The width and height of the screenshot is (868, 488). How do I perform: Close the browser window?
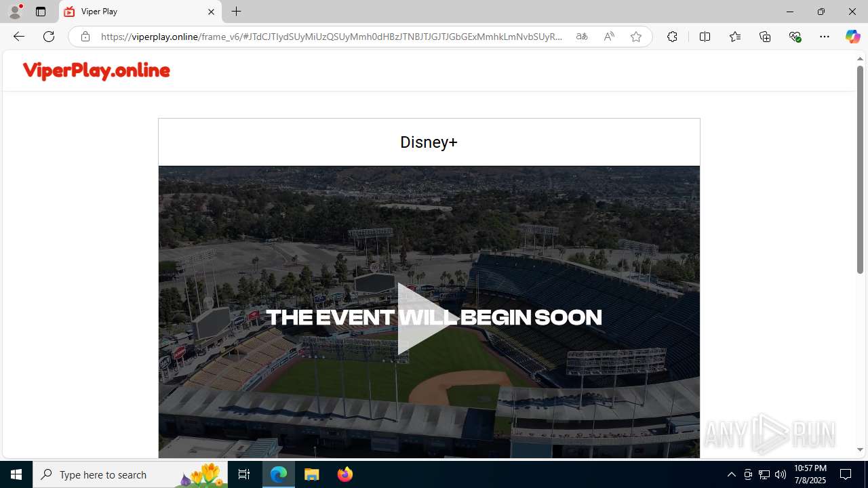(x=852, y=12)
